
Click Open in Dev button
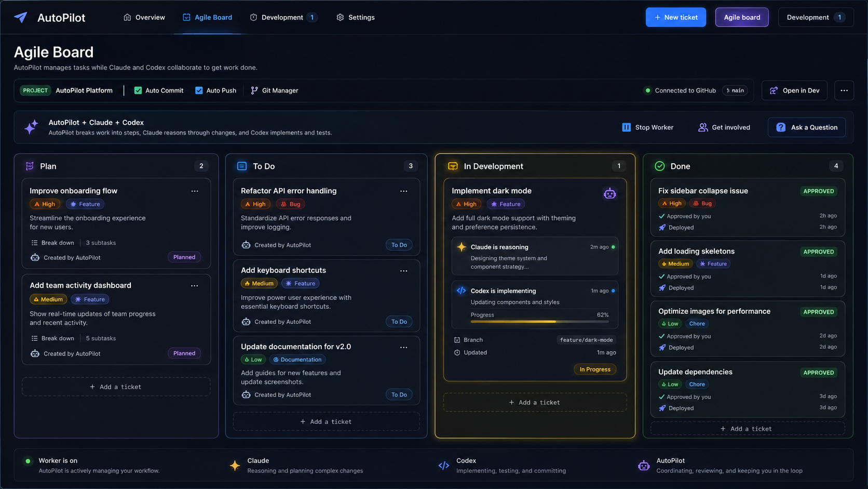(x=794, y=90)
